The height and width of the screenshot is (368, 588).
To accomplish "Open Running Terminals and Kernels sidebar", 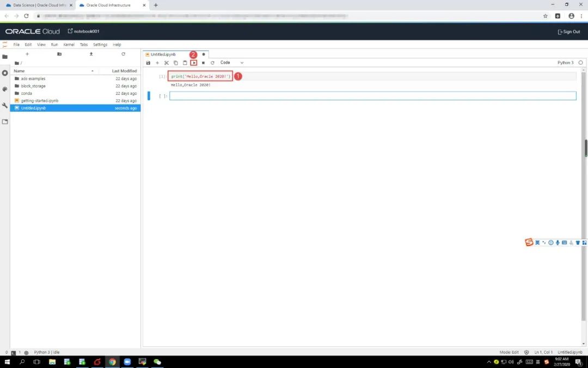I will 5,73.
